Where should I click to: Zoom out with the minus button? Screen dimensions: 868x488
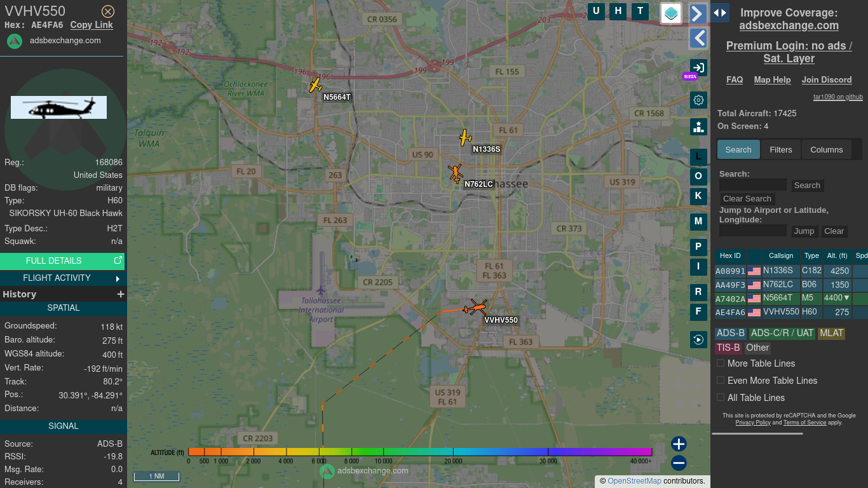tap(679, 463)
